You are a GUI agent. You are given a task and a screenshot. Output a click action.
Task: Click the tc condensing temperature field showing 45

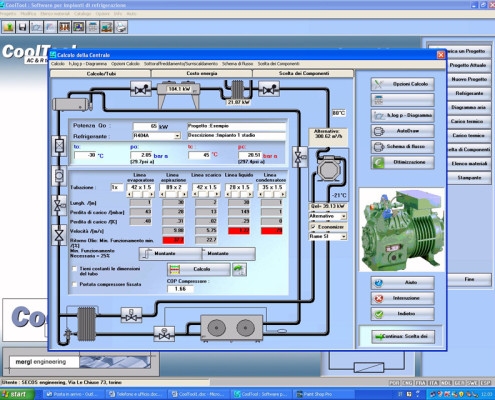point(199,155)
